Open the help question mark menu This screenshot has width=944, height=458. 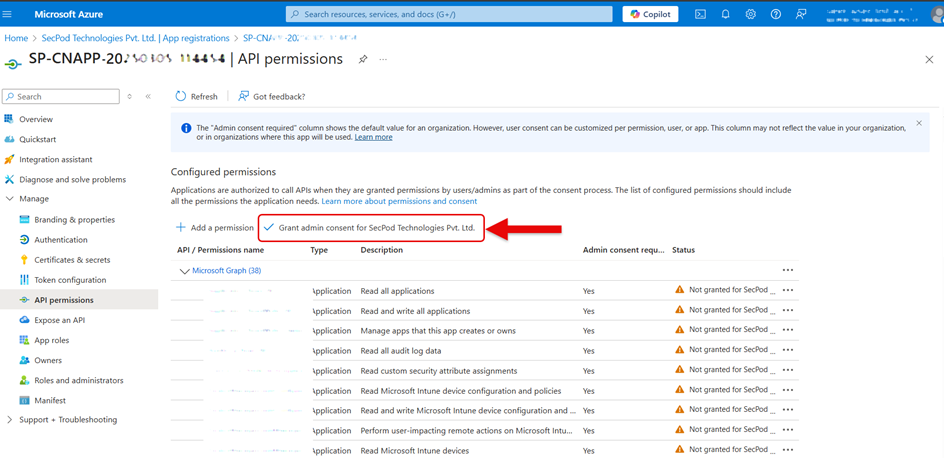pos(776,14)
